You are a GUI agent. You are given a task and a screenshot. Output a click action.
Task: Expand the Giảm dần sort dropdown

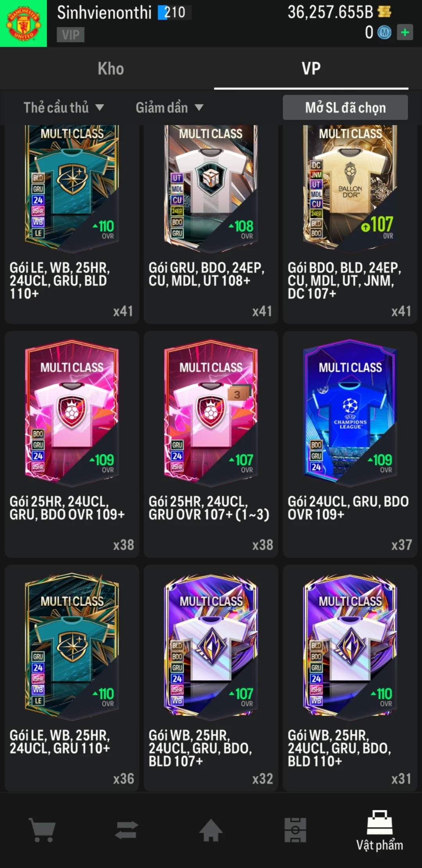[170, 108]
